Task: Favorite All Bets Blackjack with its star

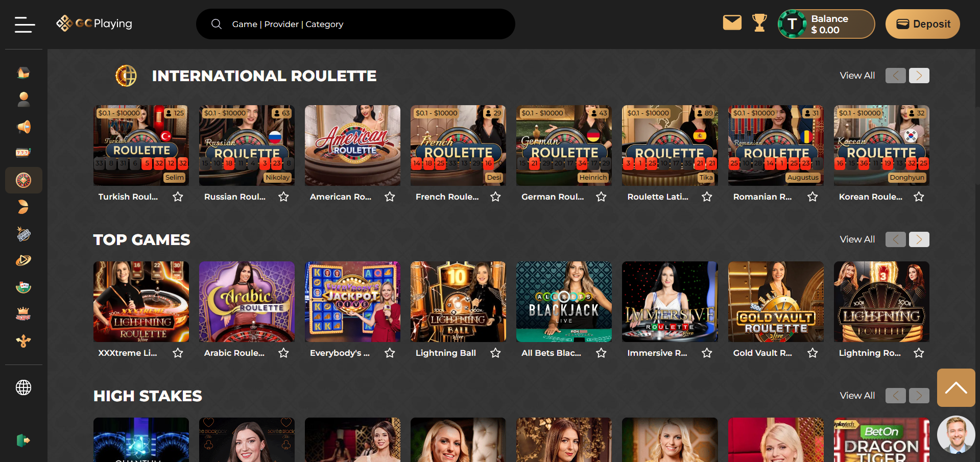Action: click(601, 353)
